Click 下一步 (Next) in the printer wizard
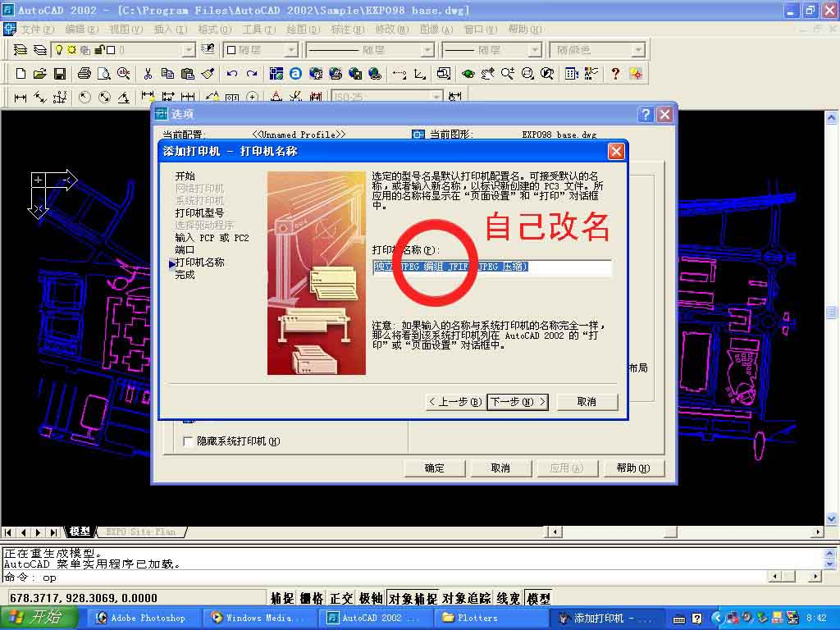Viewport: 840px width, 630px height. (518, 402)
